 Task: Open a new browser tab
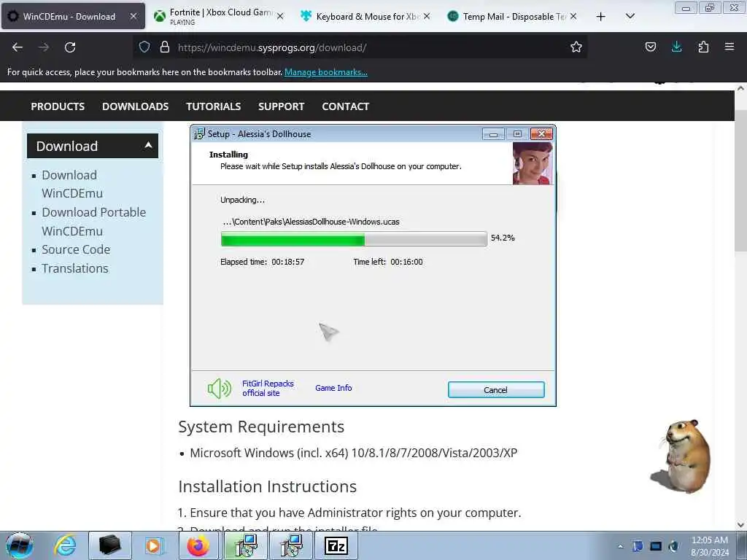pyautogui.click(x=601, y=17)
